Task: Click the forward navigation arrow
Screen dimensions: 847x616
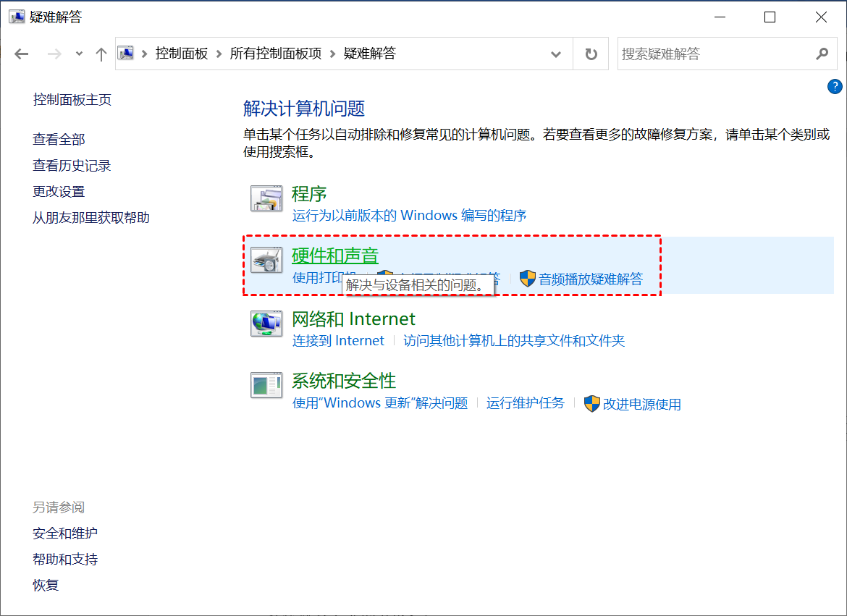Action: [x=54, y=54]
